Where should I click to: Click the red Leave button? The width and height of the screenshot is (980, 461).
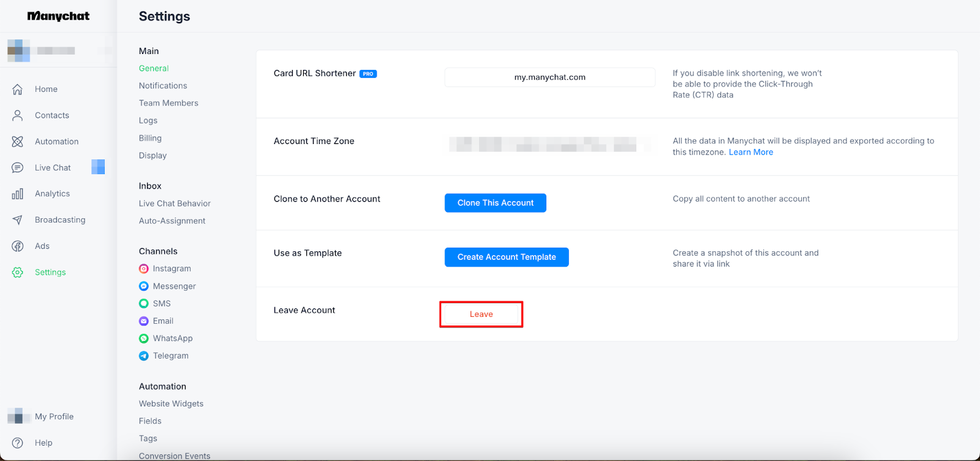481,314
